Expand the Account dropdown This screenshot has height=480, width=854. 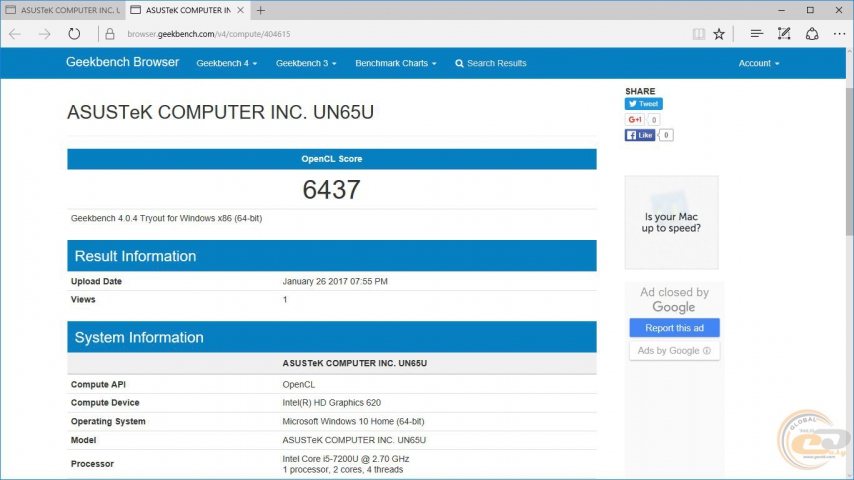click(x=759, y=63)
